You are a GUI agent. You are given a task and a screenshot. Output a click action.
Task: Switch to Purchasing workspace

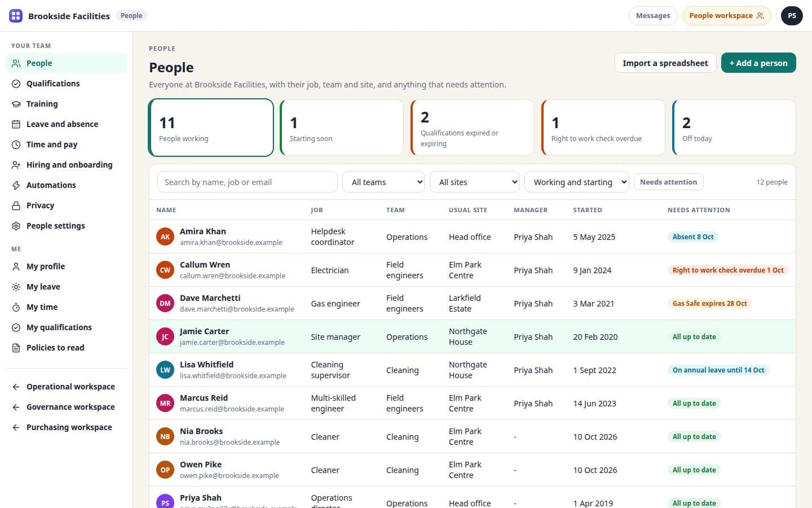66,427
